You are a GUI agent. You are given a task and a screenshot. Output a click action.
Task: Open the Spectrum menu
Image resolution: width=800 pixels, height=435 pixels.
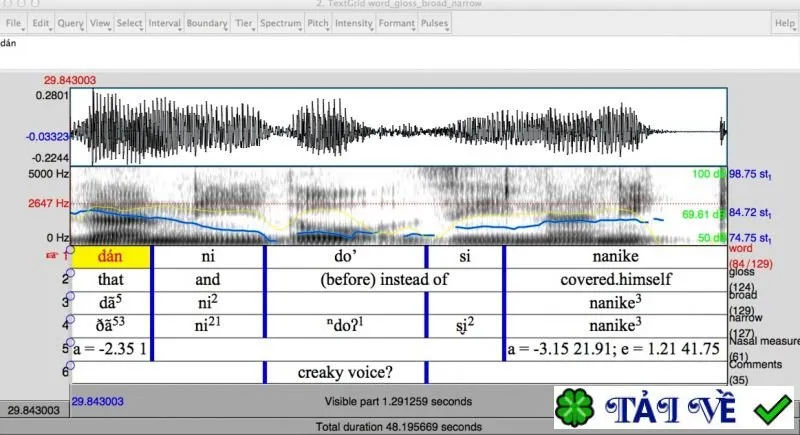pos(281,23)
